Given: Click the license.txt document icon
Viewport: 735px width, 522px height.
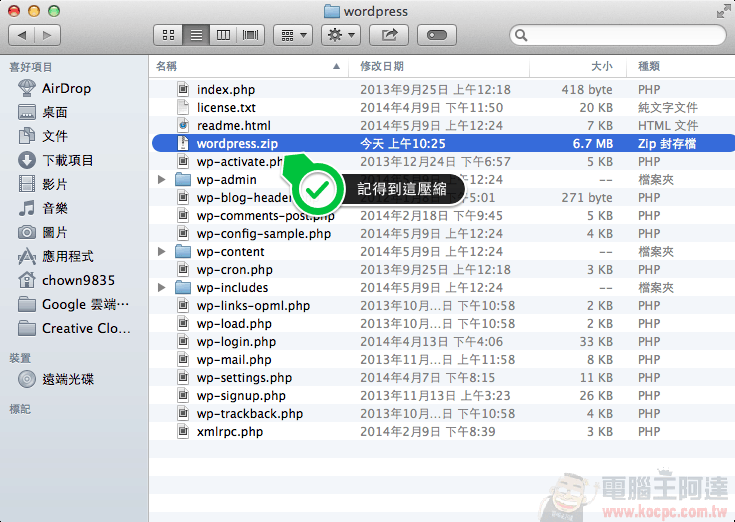Looking at the screenshot, I should (183, 107).
